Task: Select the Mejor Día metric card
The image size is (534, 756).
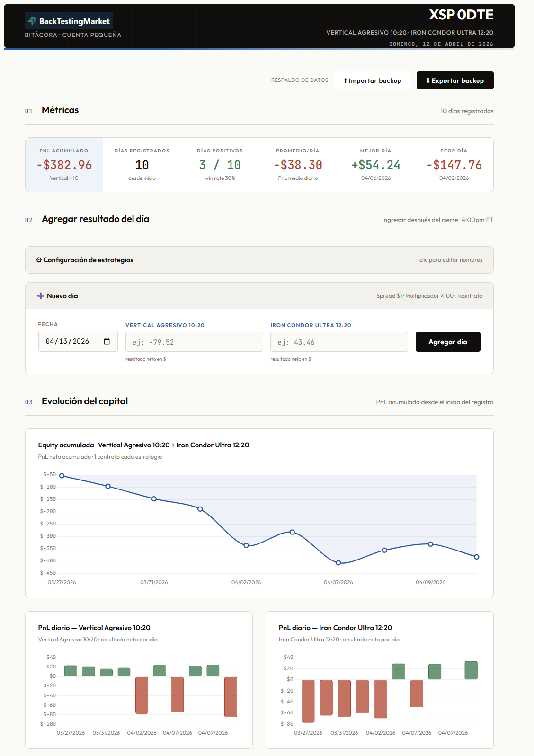Action: point(375,165)
